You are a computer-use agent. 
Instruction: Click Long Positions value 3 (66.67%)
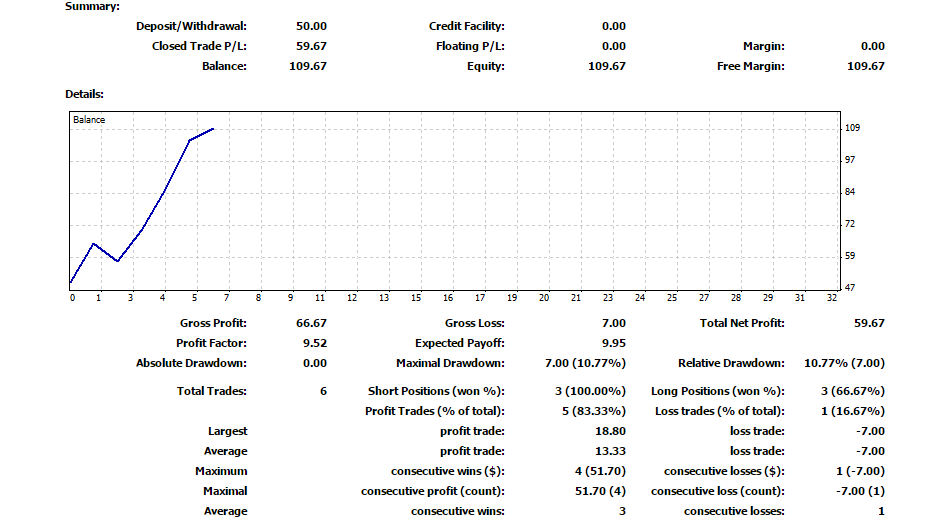853,391
